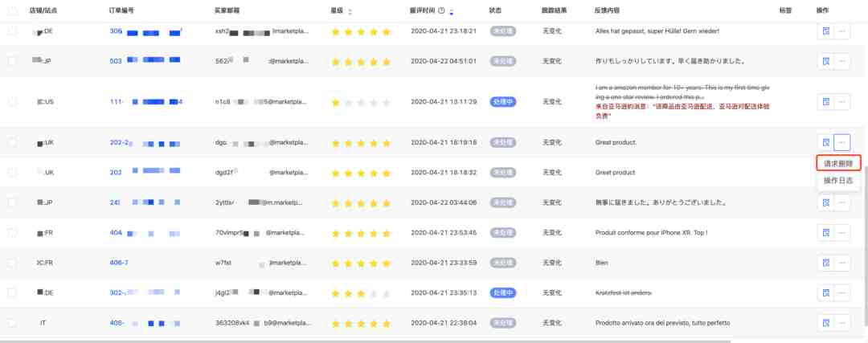This screenshot has height=343, width=868.
Task: Click help icon beside 留评时间 header
Action: tap(441, 10)
